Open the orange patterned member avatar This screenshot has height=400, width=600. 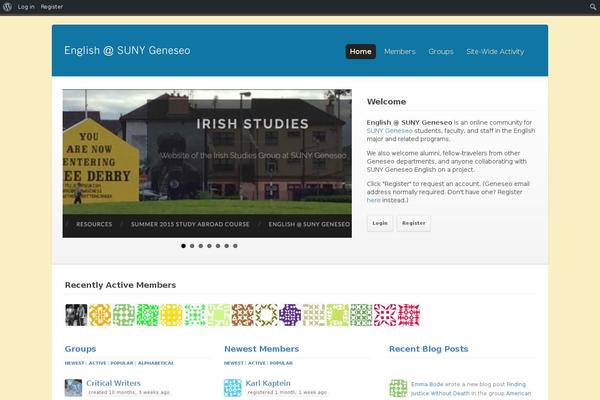(x=100, y=315)
